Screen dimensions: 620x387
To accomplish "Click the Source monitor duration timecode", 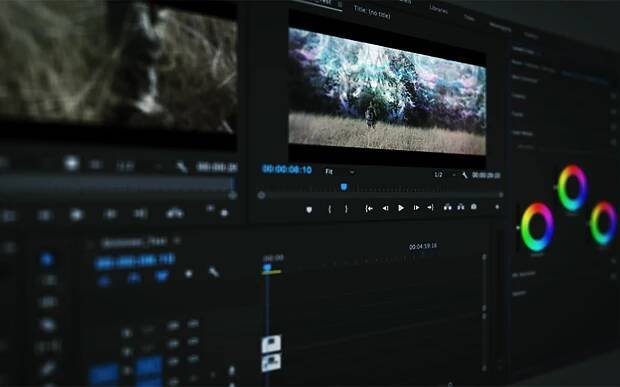I will click(x=217, y=168).
